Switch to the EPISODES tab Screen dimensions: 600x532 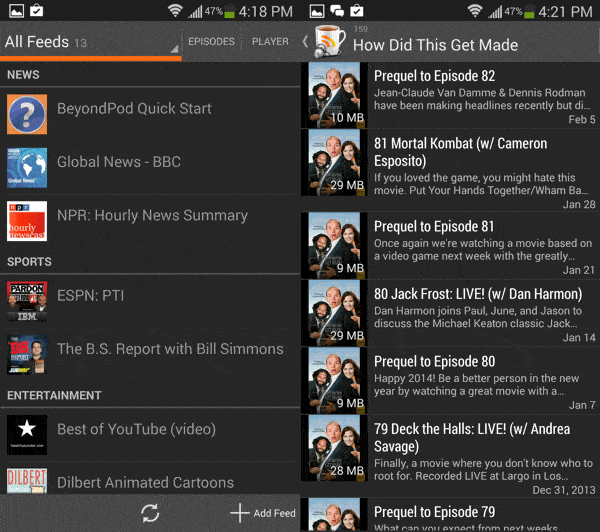(211, 41)
